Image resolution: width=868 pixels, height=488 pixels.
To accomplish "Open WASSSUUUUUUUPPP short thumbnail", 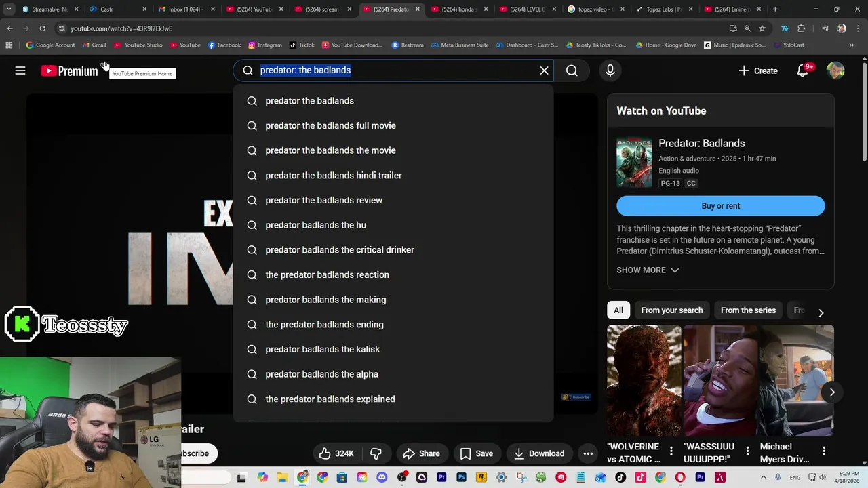I will (x=720, y=380).
